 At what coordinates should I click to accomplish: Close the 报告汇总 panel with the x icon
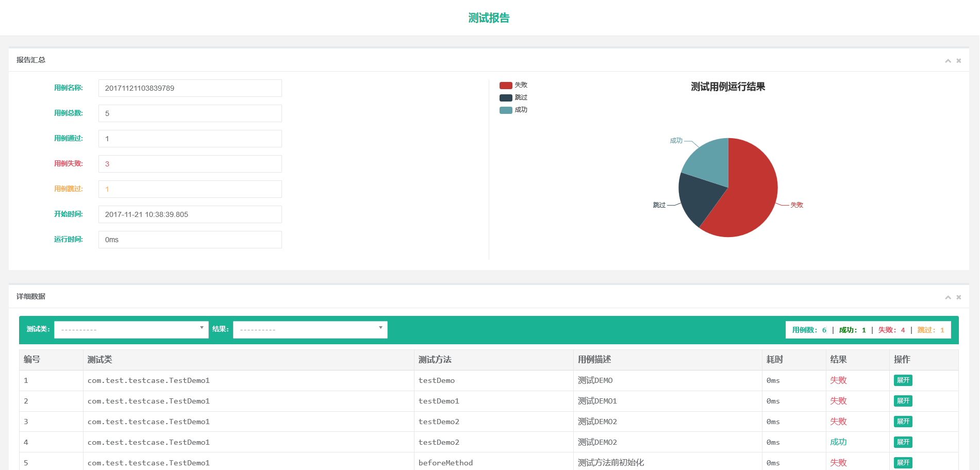pos(959,61)
